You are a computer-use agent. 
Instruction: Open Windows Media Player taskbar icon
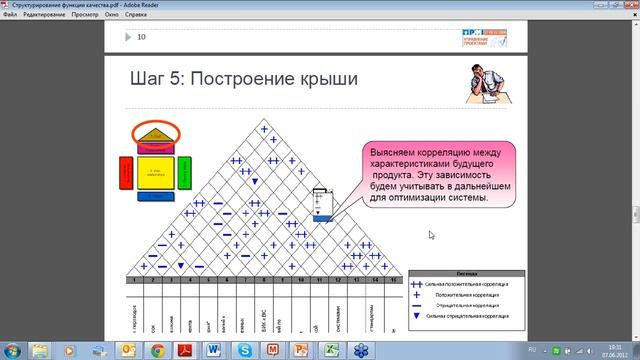pyautogui.click(x=69, y=351)
